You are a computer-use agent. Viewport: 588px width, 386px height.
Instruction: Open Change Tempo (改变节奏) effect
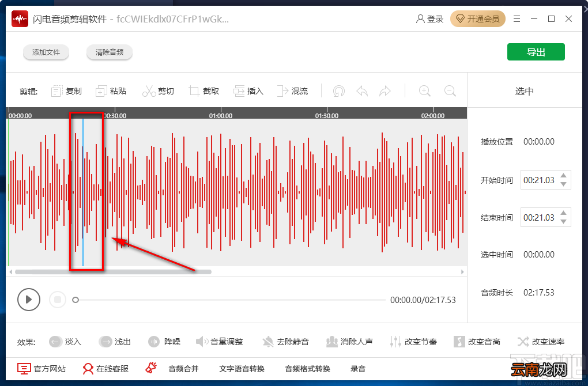coord(413,342)
